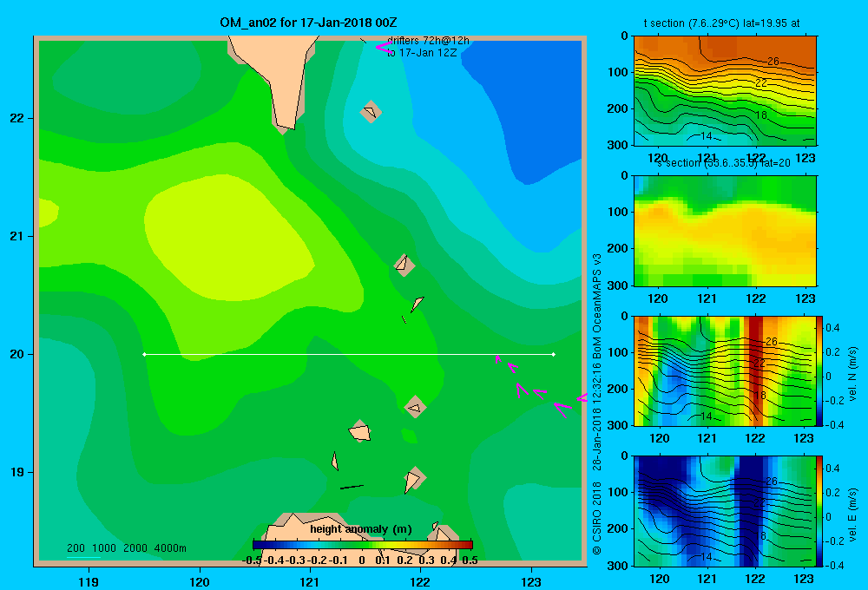Screen dimensions: 868x590
Task: Click the 'vel. E (m/s)' axis label
Action: click(x=852, y=515)
